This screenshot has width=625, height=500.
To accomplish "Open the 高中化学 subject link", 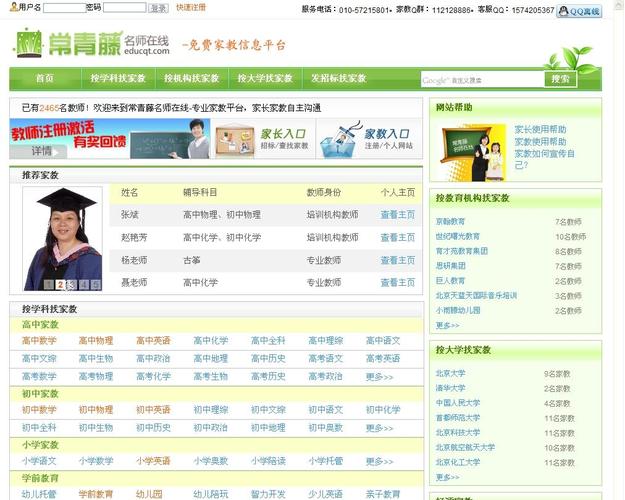I will [x=211, y=341].
